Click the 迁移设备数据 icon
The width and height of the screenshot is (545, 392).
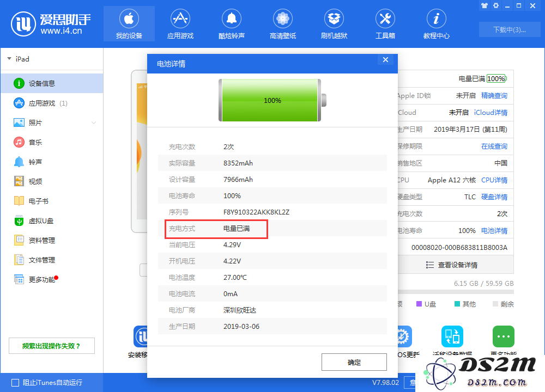click(452, 336)
